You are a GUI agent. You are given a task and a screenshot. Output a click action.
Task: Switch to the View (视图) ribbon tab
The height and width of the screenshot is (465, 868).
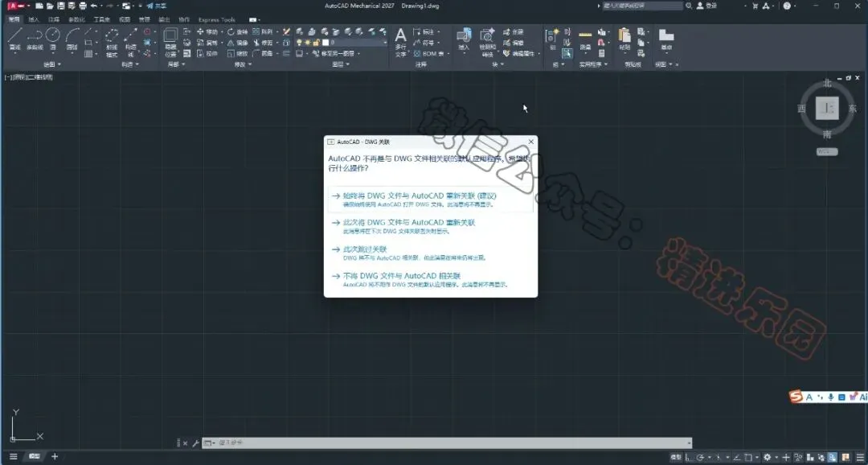(x=125, y=19)
